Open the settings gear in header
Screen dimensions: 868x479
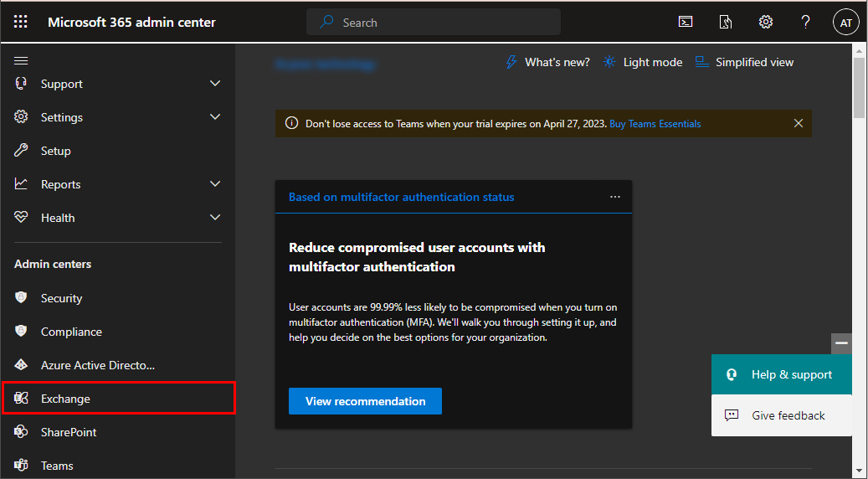click(x=766, y=22)
